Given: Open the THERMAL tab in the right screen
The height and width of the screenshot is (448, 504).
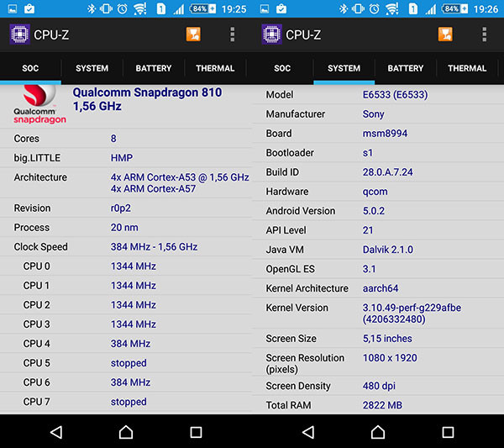Looking at the screenshot, I should 467,68.
